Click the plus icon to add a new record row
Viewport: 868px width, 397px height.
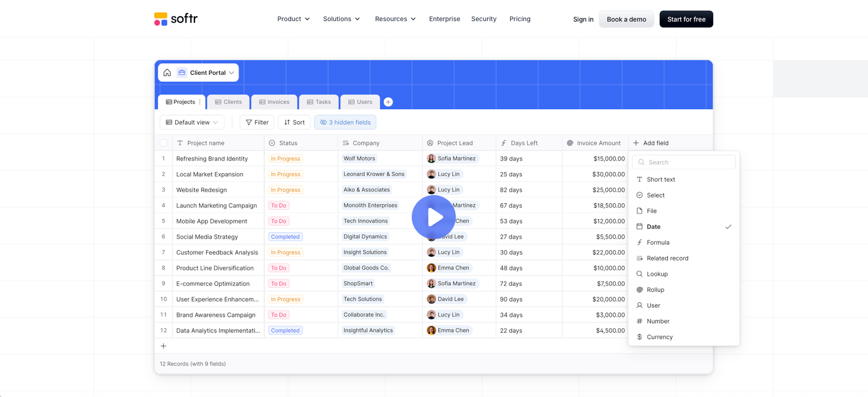coord(163,346)
